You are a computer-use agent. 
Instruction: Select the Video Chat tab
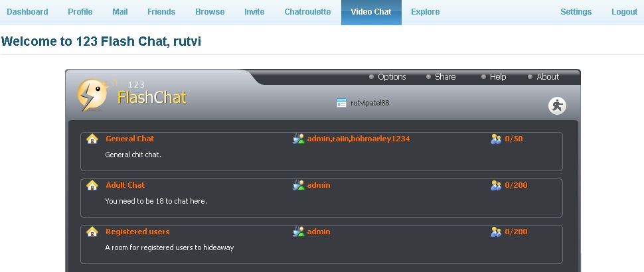(371, 13)
